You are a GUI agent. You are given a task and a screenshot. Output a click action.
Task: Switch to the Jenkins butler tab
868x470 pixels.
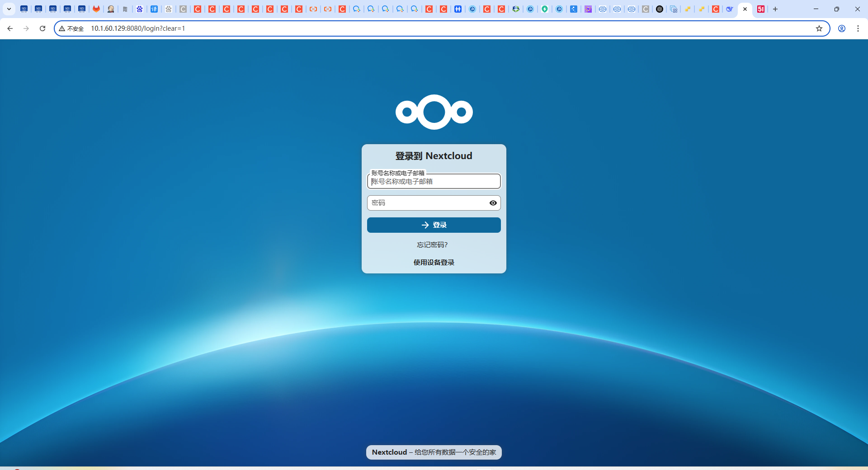point(111,9)
